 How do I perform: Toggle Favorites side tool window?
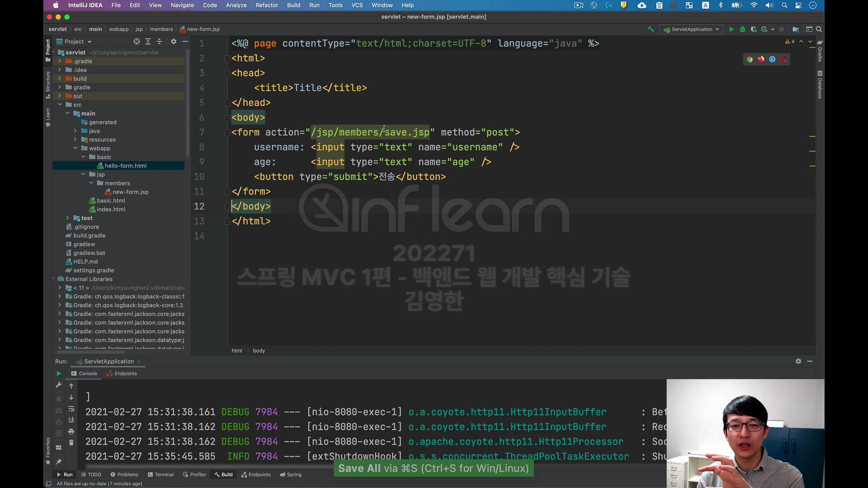[x=48, y=451]
